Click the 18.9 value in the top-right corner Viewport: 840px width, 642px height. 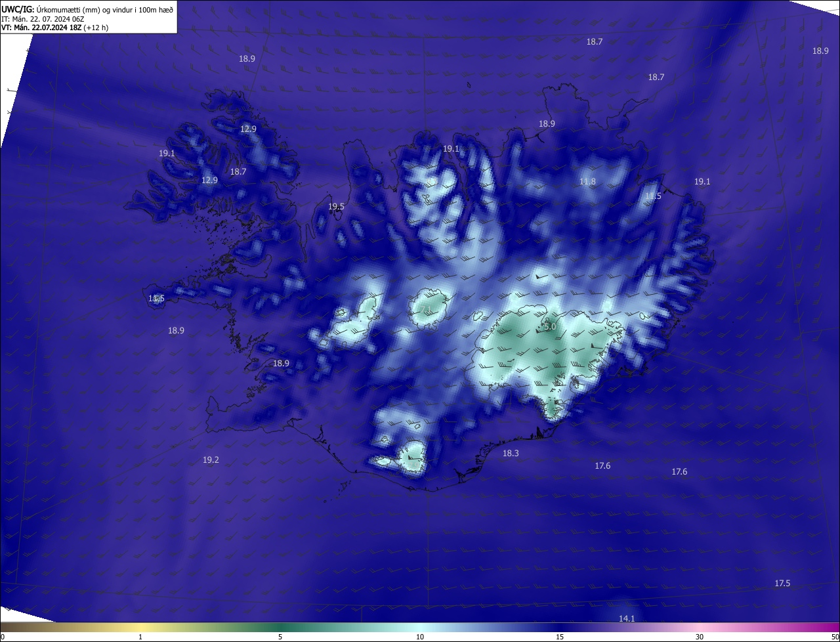pyautogui.click(x=820, y=51)
